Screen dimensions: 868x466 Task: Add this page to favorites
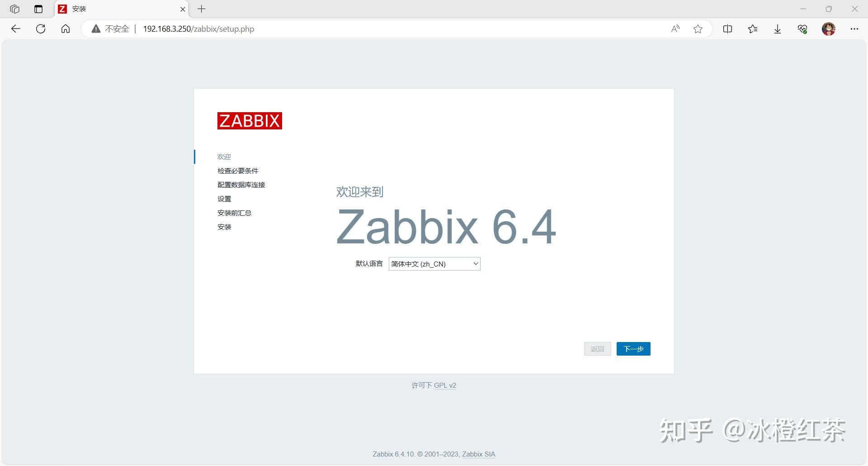pyautogui.click(x=698, y=29)
